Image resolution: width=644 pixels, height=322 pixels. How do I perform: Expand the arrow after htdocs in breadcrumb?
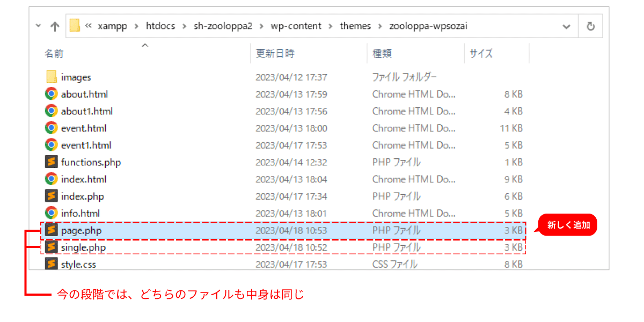point(184,26)
